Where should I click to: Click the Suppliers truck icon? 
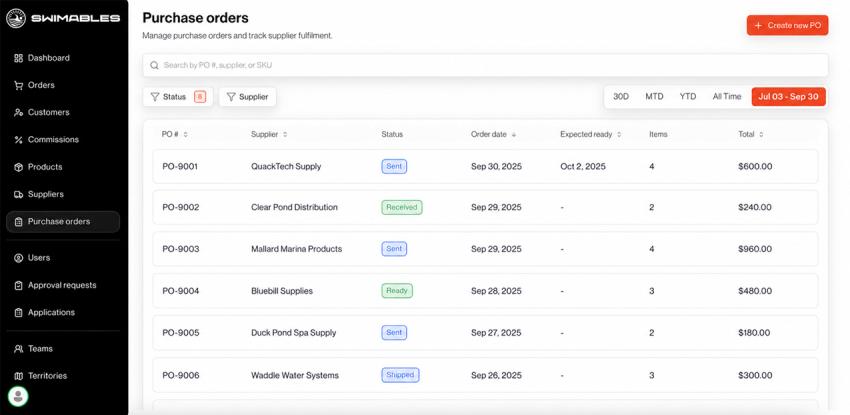point(18,194)
